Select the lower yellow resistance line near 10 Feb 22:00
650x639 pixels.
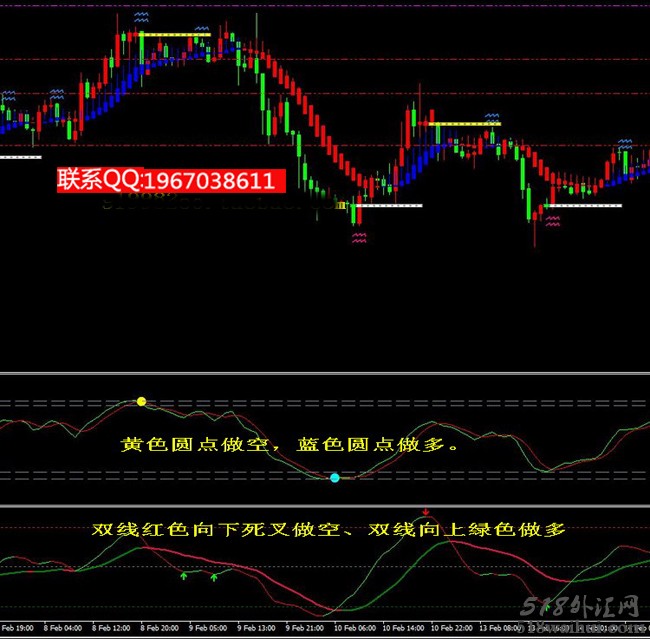465,124
